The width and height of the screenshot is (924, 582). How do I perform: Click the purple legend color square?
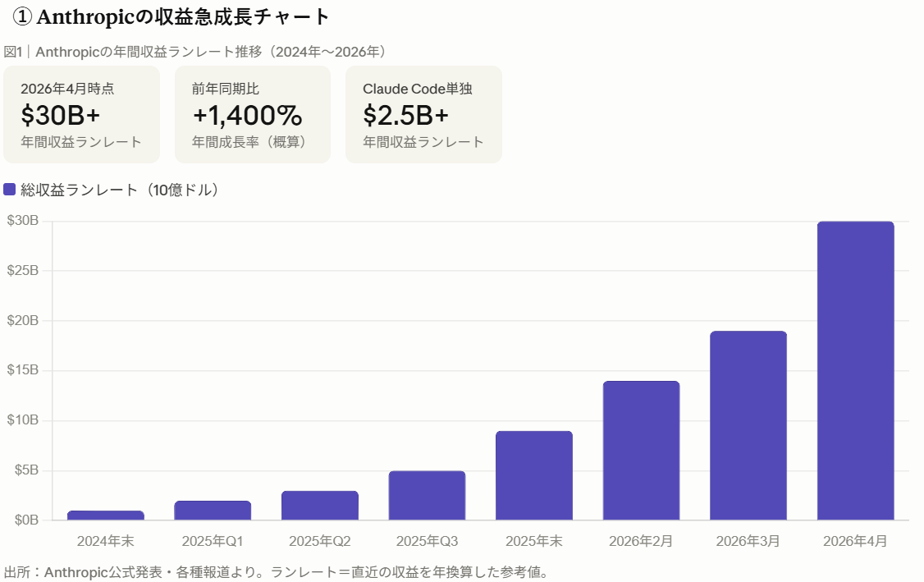10,190
